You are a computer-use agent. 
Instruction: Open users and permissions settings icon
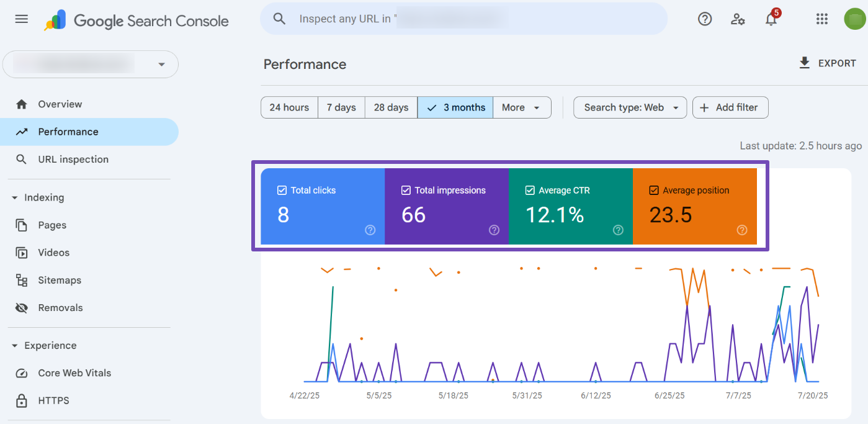click(738, 19)
